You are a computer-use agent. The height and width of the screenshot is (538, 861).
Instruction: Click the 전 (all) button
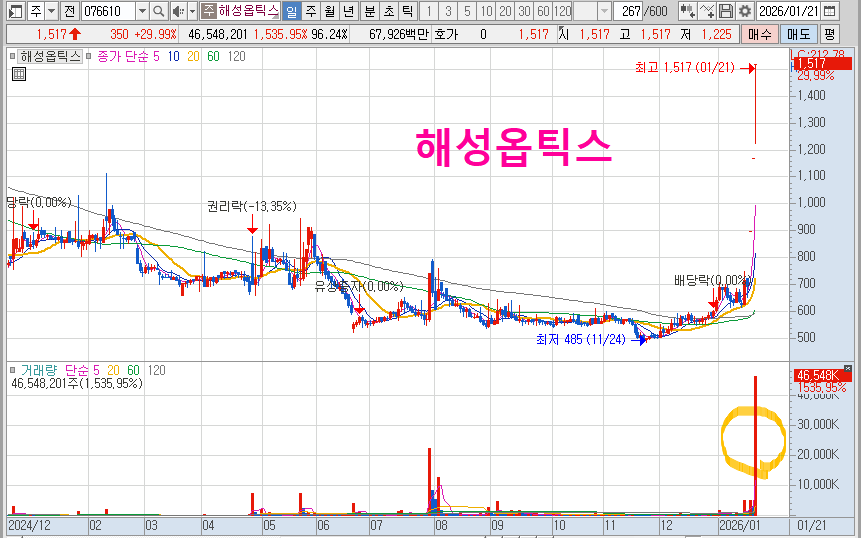(69, 10)
